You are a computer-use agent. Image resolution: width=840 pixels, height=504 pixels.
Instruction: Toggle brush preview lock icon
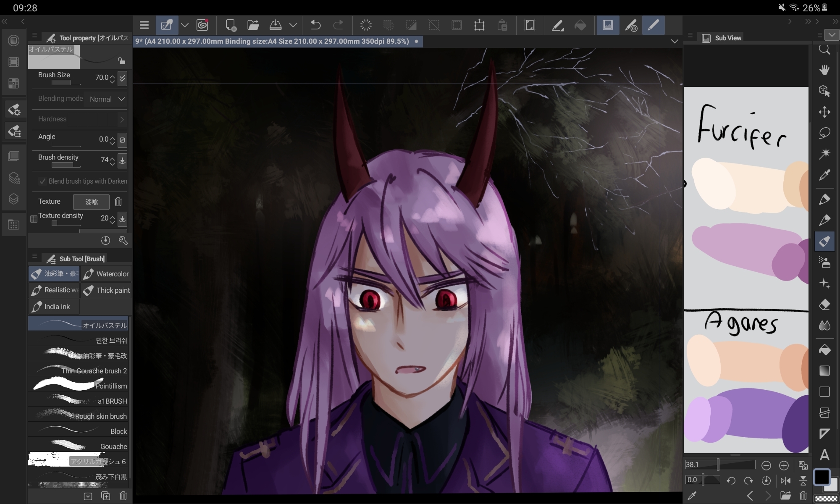[x=121, y=61]
